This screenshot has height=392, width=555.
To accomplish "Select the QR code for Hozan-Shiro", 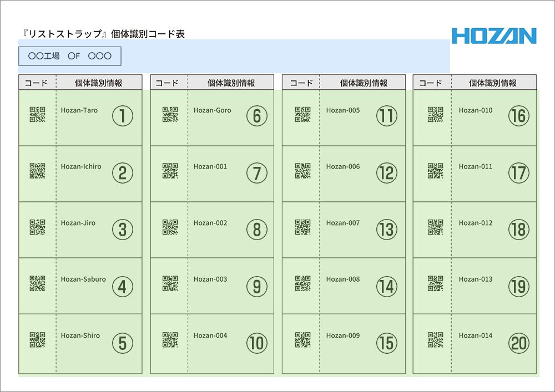I will coord(37,339).
